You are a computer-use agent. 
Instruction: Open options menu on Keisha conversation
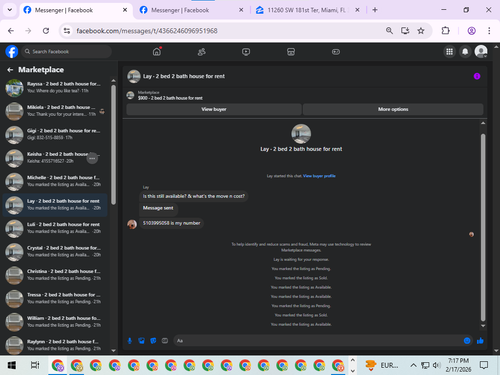pos(92,158)
